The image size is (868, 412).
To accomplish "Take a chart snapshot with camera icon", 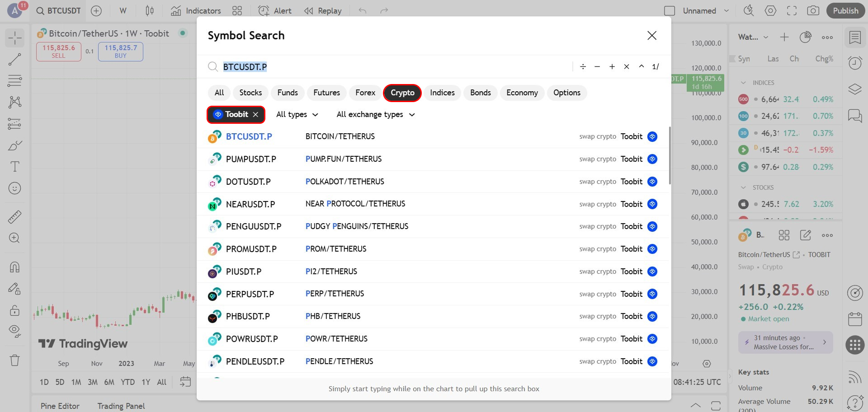I will [x=813, y=11].
